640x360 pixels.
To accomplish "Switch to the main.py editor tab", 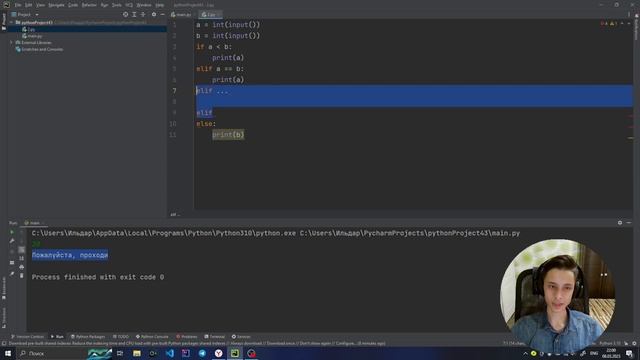I will point(181,15).
